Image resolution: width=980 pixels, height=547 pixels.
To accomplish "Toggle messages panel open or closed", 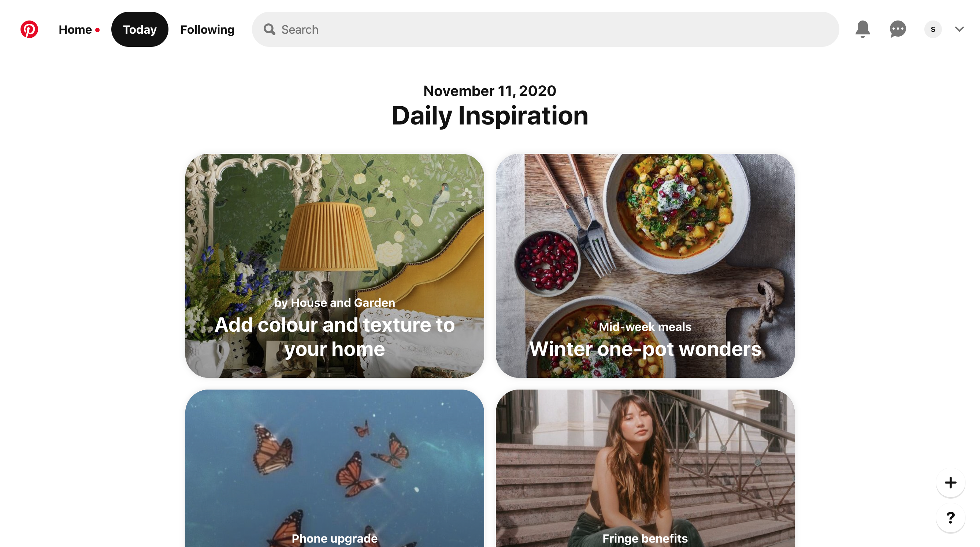I will point(898,29).
